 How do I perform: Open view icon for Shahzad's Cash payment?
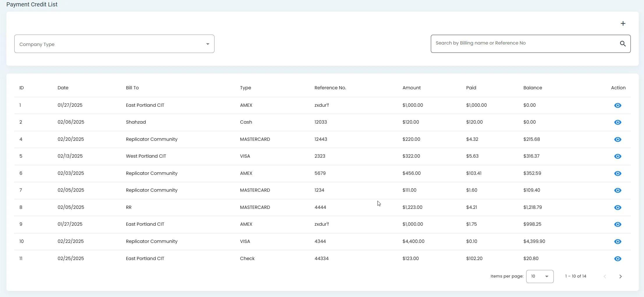(618, 122)
